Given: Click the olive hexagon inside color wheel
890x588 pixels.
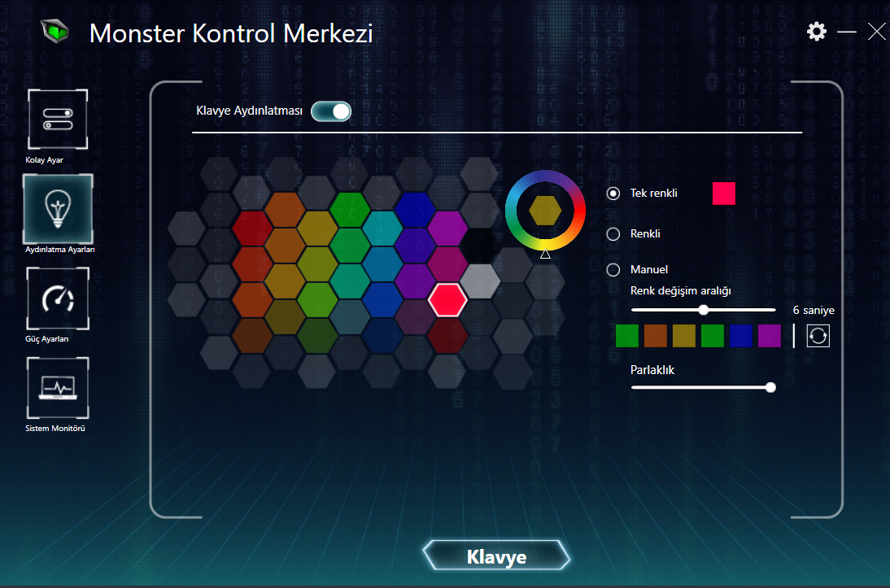Looking at the screenshot, I should [545, 211].
